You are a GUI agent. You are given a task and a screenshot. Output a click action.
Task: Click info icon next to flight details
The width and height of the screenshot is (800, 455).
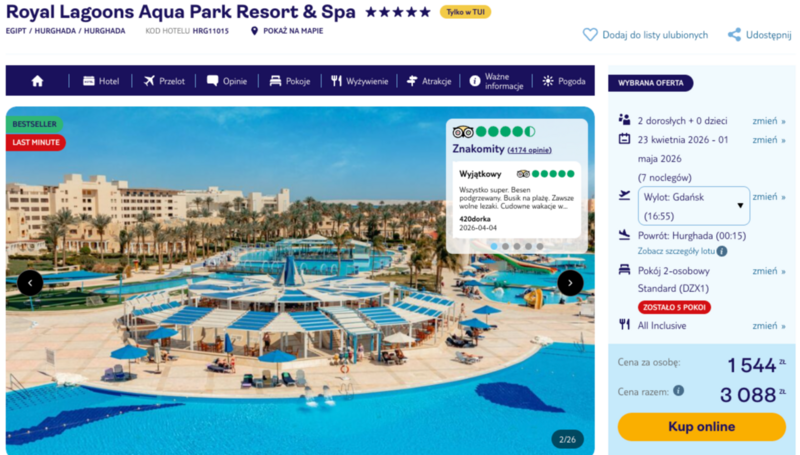point(721,251)
